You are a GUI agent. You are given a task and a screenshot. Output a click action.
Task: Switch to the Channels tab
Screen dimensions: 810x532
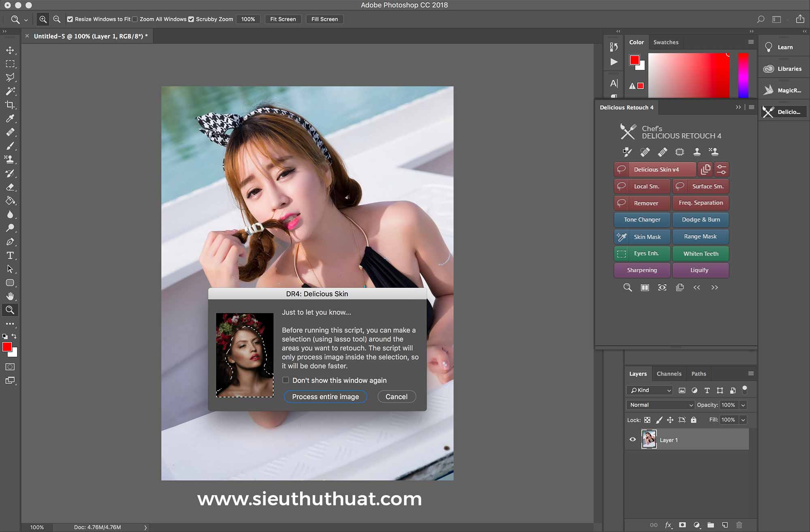(x=669, y=374)
